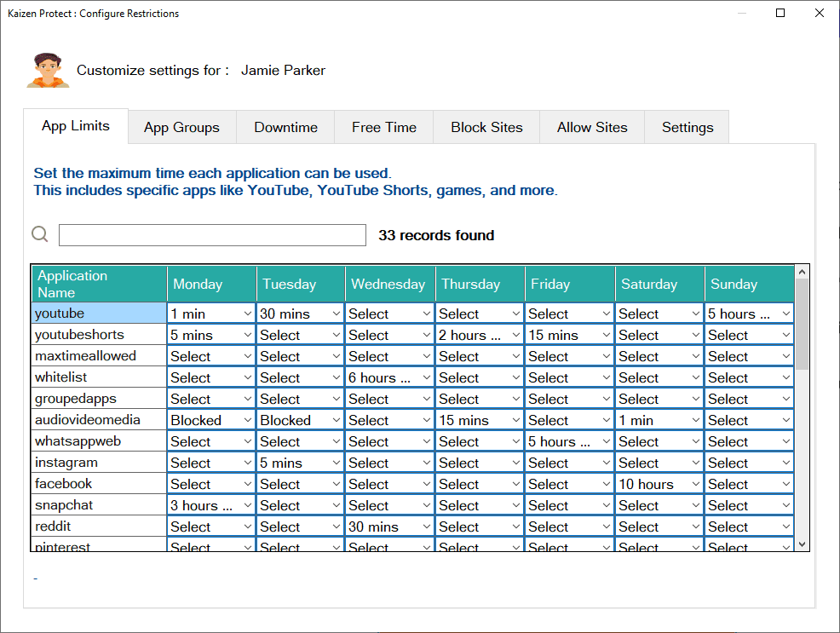Click inside the search box
Image resolution: width=840 pixels, height=633 pixels.
tap(210, 235)
